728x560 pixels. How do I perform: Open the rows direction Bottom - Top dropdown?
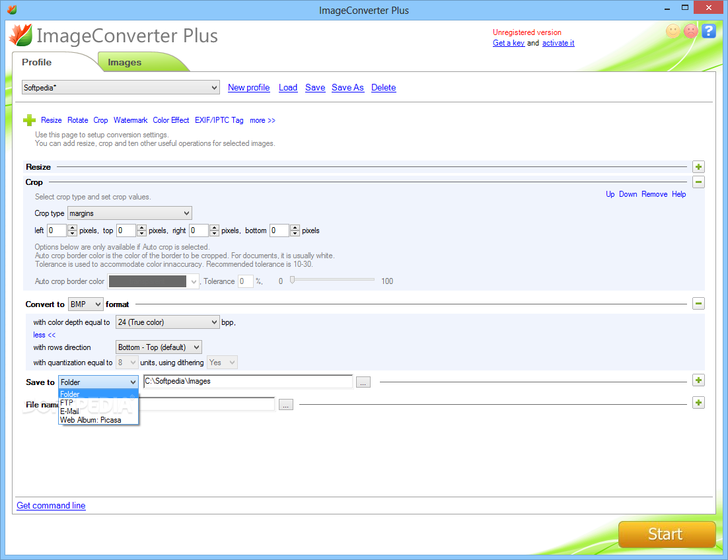coord(159,347)
